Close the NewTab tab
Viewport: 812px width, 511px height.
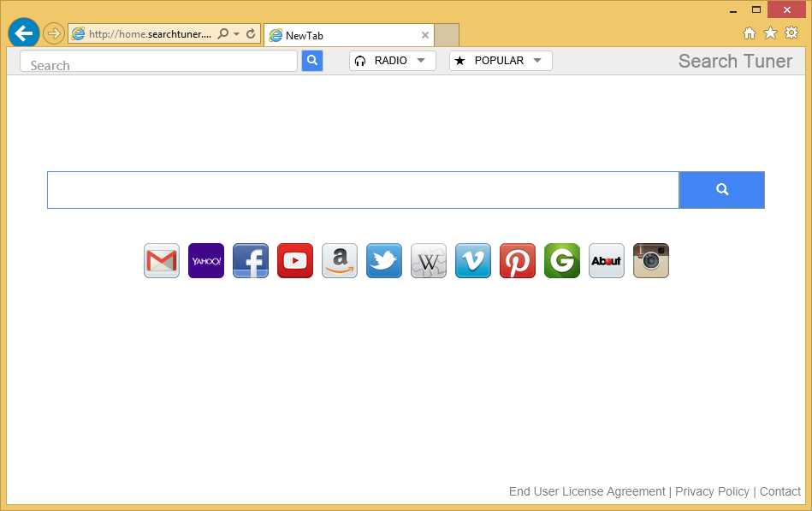click(425, 35)
